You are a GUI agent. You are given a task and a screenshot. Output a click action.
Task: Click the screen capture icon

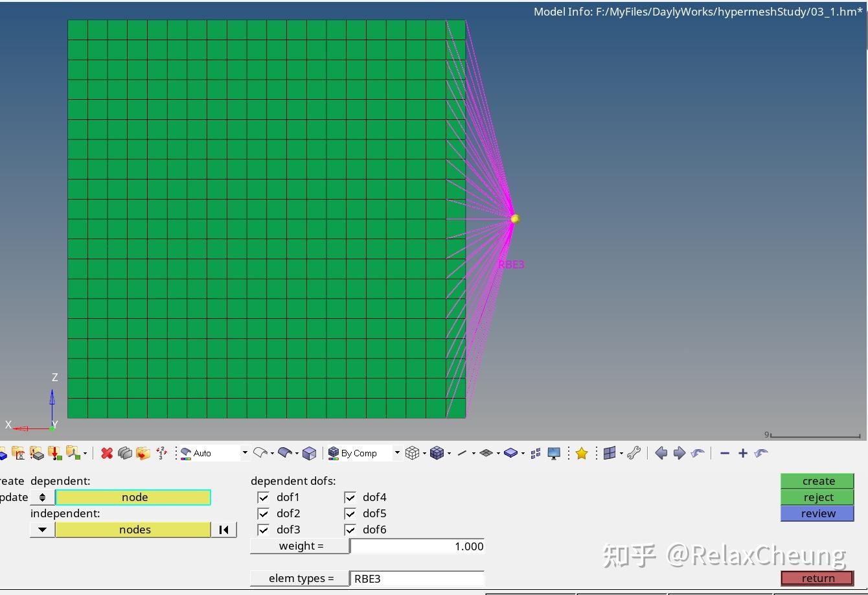(x=553, y=452)
